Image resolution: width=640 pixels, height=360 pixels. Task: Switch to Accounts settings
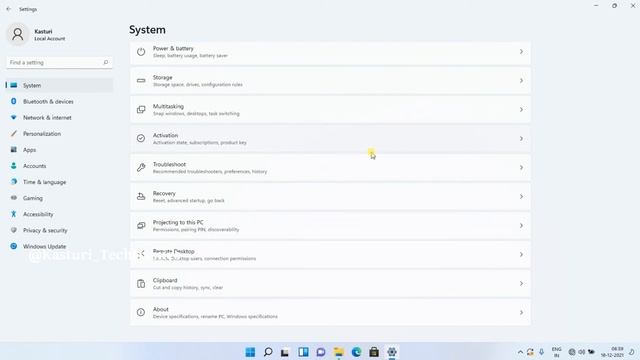tap(60, 166)
